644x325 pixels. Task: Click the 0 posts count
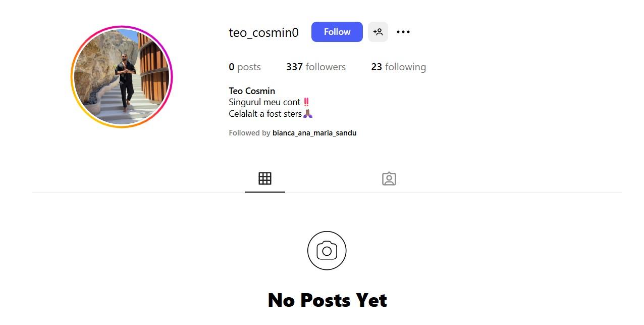(245, 67)
